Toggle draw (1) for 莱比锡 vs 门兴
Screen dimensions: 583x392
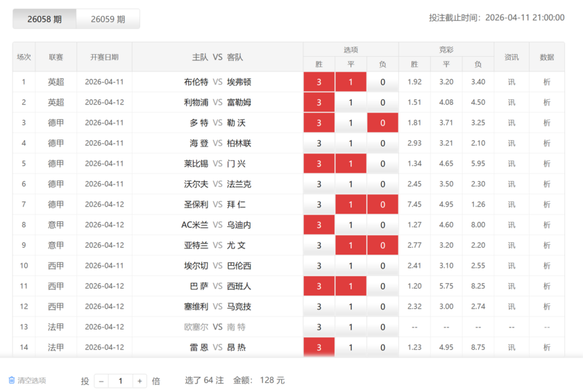(350, 164)
